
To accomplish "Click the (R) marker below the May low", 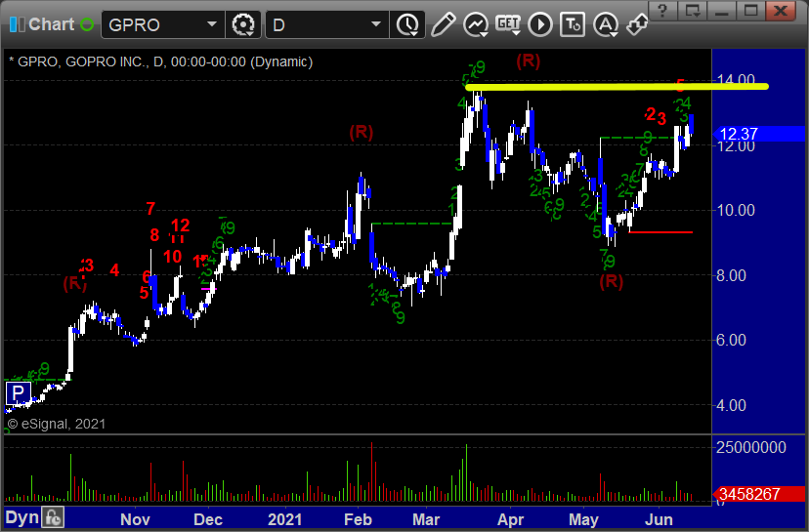I will [x=612, y=281].
